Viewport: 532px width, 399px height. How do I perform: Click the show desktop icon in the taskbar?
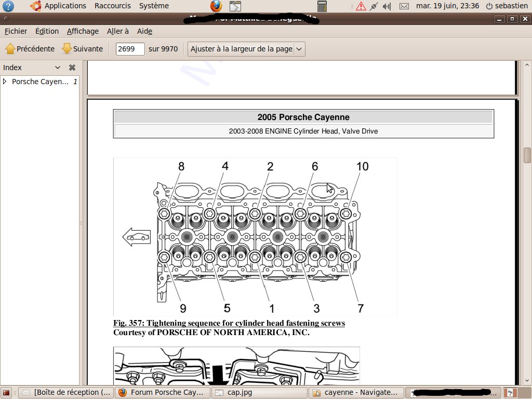6,393
